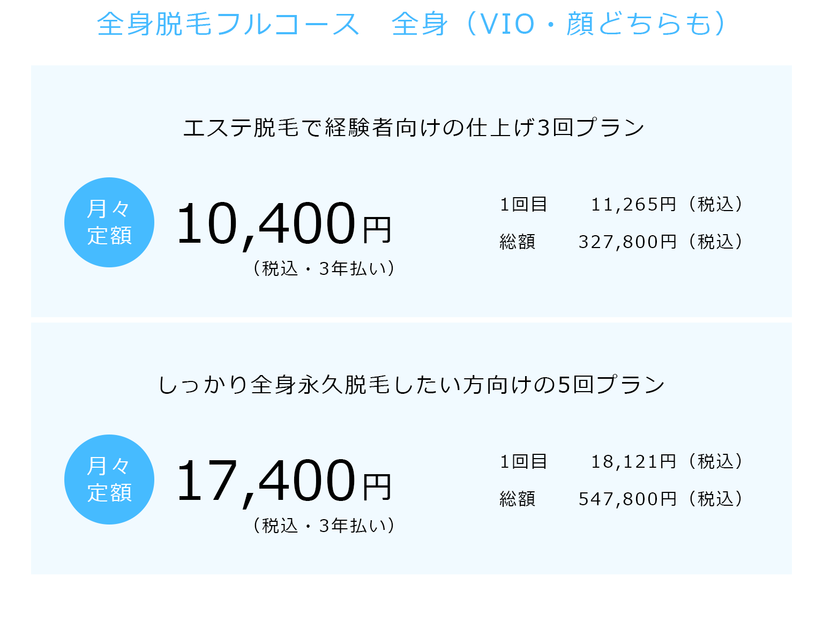Click the 総額 label in the 3回プラン card
Screen dimensions: 823x644
(x=518, y=242)
